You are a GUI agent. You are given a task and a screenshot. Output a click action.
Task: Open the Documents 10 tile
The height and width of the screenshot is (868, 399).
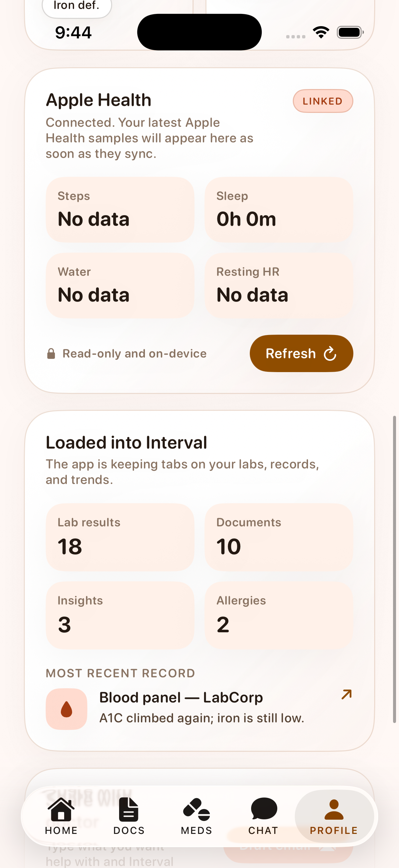coord(279,537)
